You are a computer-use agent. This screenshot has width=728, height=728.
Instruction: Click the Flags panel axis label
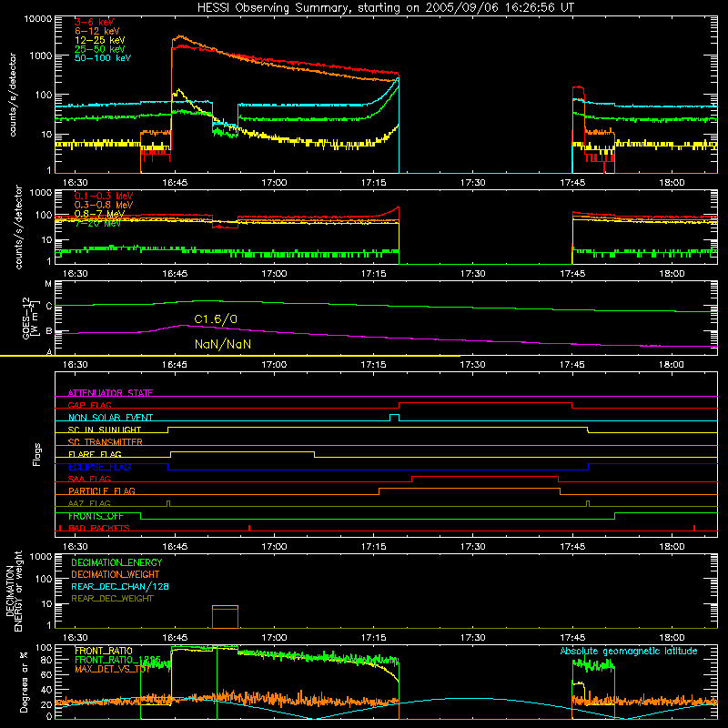coord(37,454)
